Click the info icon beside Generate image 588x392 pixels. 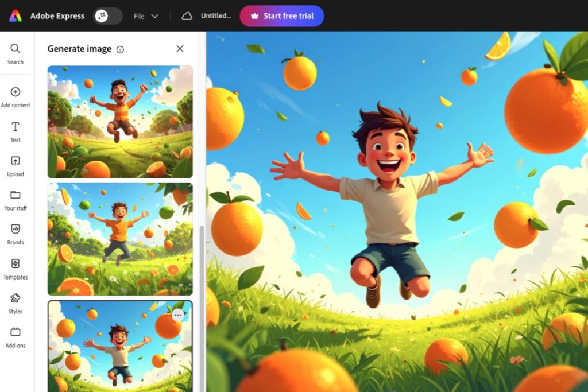[x=120, y=49]
